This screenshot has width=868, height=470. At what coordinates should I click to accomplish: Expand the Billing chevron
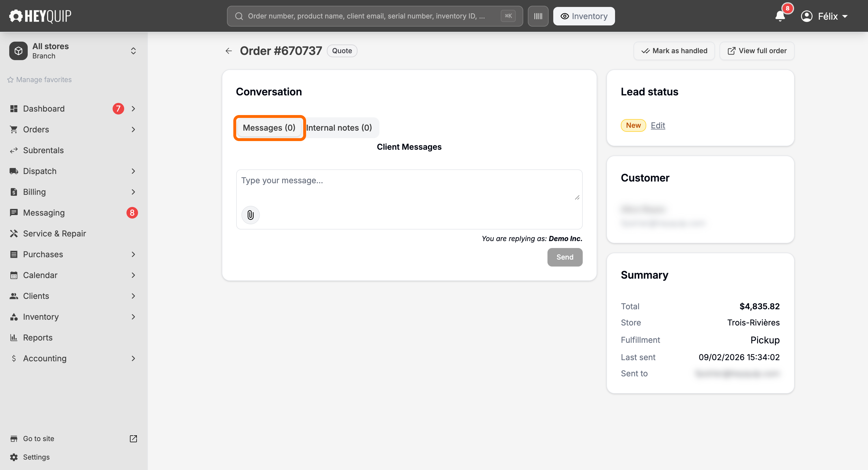pyautogui.click(x=133, y=192)
